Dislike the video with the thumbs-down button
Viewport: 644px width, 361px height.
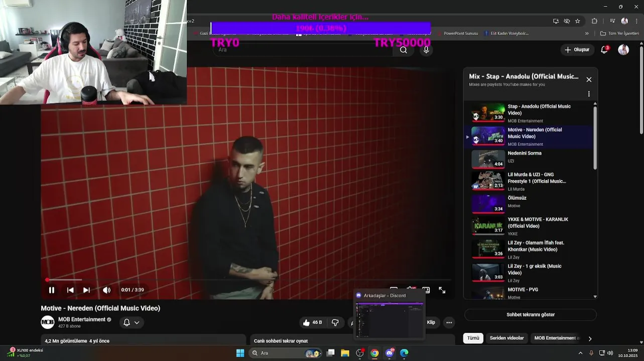pos(335,322)
